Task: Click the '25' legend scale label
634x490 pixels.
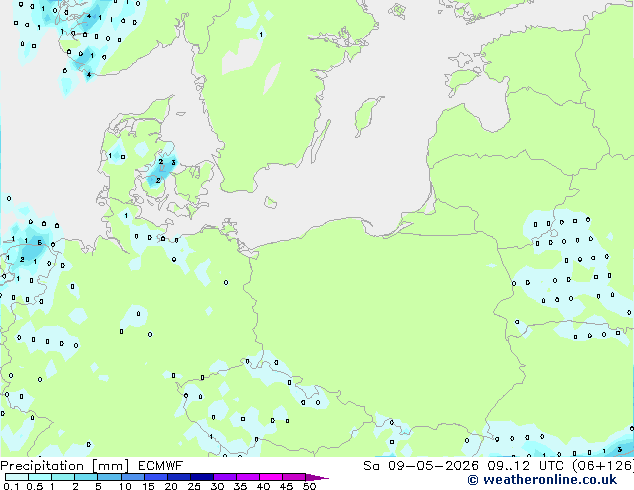Action: click(x=194, y=486)
